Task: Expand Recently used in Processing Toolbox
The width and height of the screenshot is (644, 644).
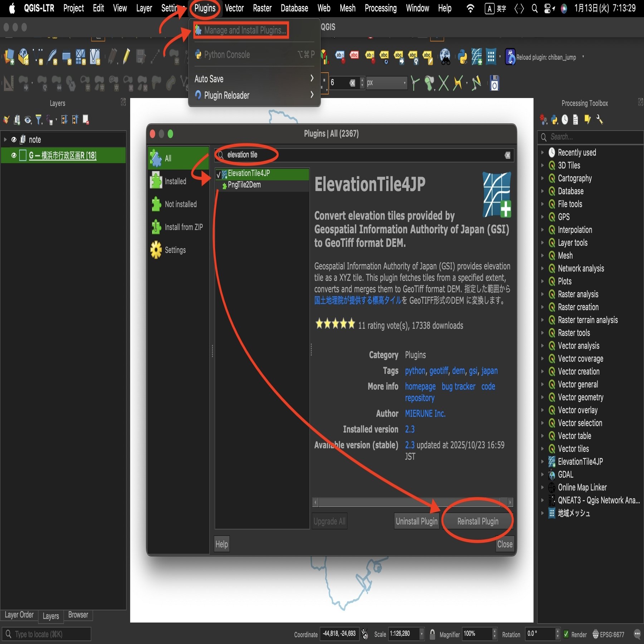Action: click(542, 152)
